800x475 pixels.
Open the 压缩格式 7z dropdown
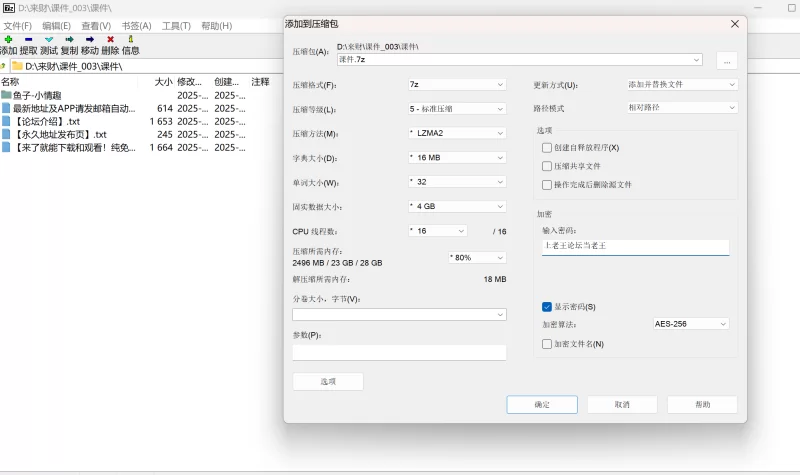point(457,84)
